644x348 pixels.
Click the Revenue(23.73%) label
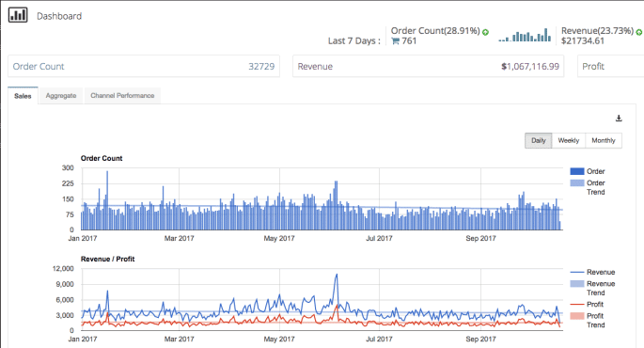pos(598,31)
